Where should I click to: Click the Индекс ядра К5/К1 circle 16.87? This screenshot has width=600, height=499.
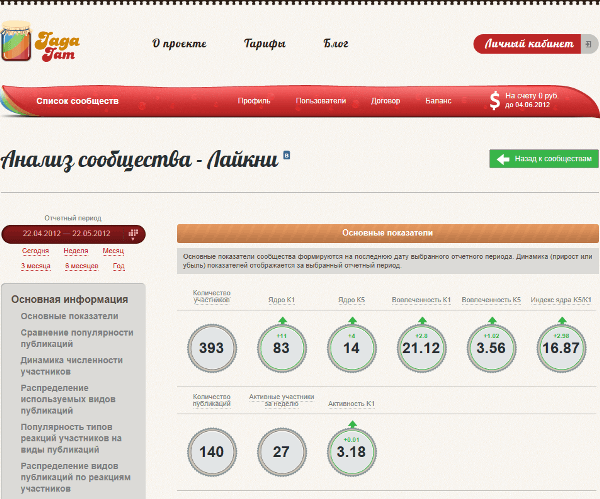[557, 347]
